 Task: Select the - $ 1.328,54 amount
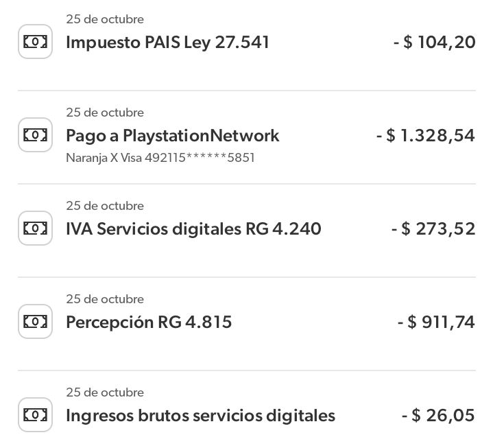click(x=425, y=136)
